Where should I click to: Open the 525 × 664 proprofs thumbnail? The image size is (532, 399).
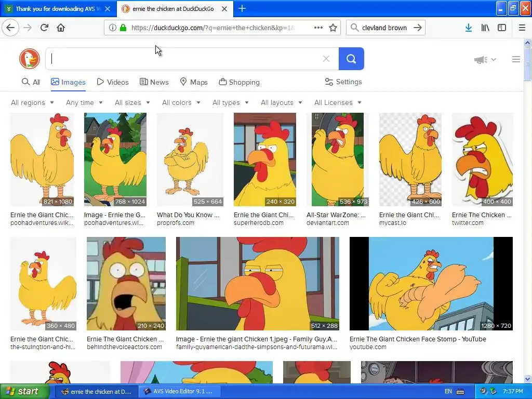[x=190, y=159]
